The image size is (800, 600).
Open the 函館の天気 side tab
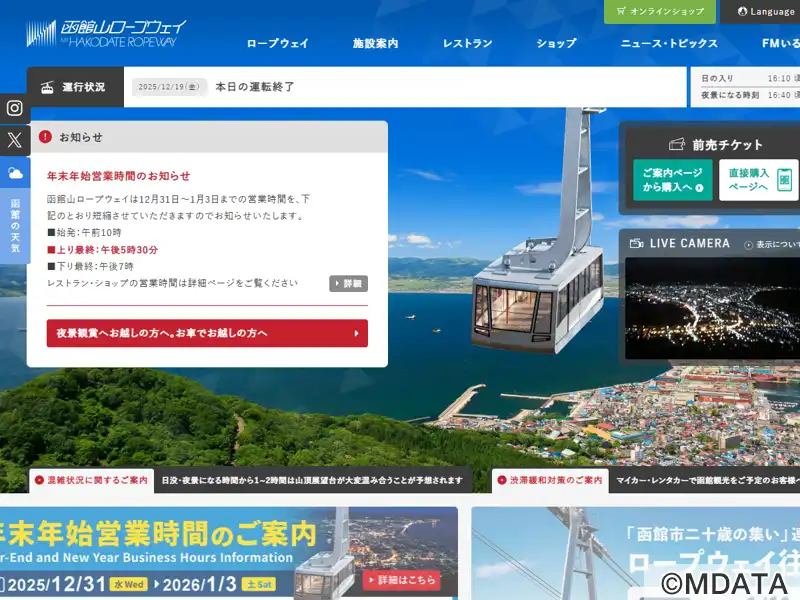pos(15,226)
